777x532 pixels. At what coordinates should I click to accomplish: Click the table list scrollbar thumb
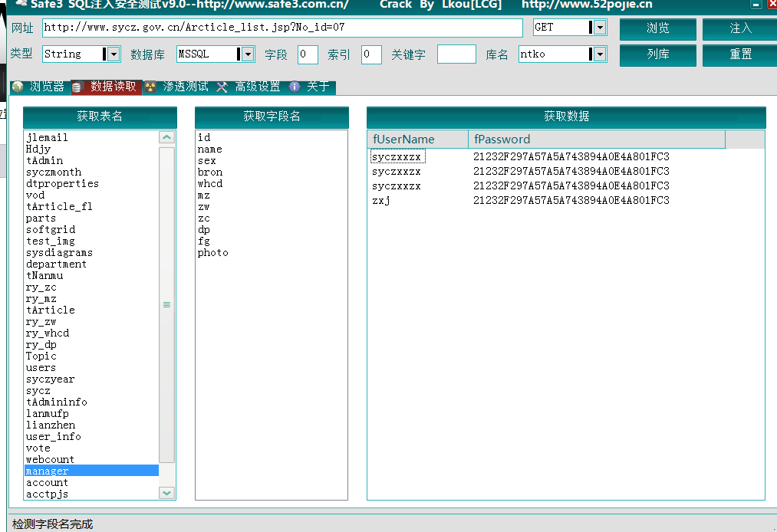166,304
